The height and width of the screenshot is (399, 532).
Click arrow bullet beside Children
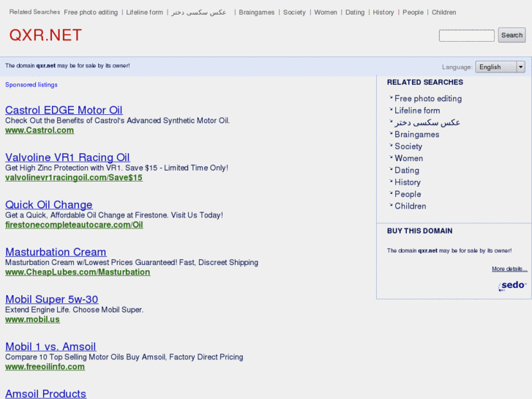pyautogui.click(x=391, y=205)
